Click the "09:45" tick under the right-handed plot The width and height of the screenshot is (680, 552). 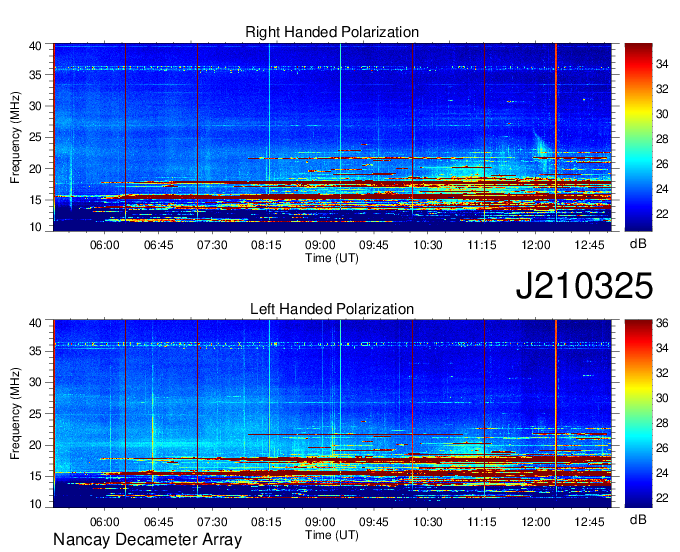(374, 245)
